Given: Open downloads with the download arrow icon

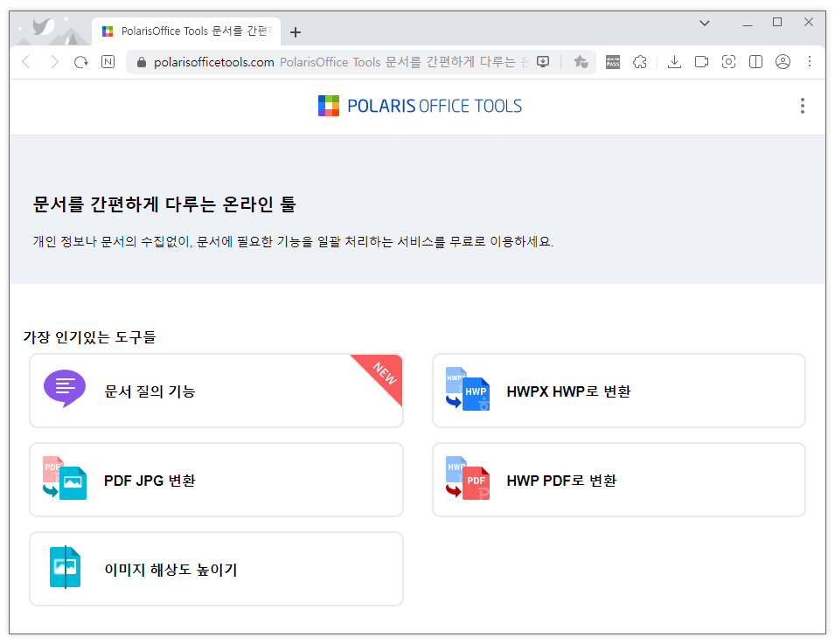Looking at the screenshot, I should click(x=674, y=62).
